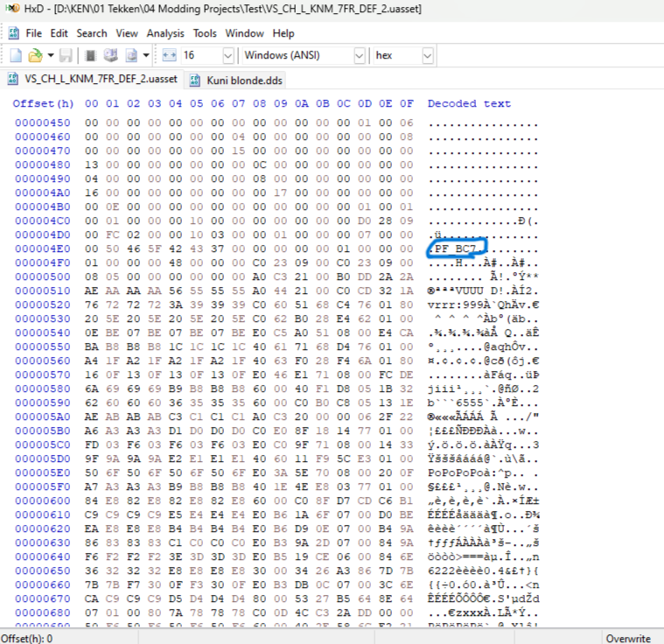Click decoded text 'vrrr:999À`QhÄv.€'
This screenshot has width=664, height=644.
pos(483,305)
